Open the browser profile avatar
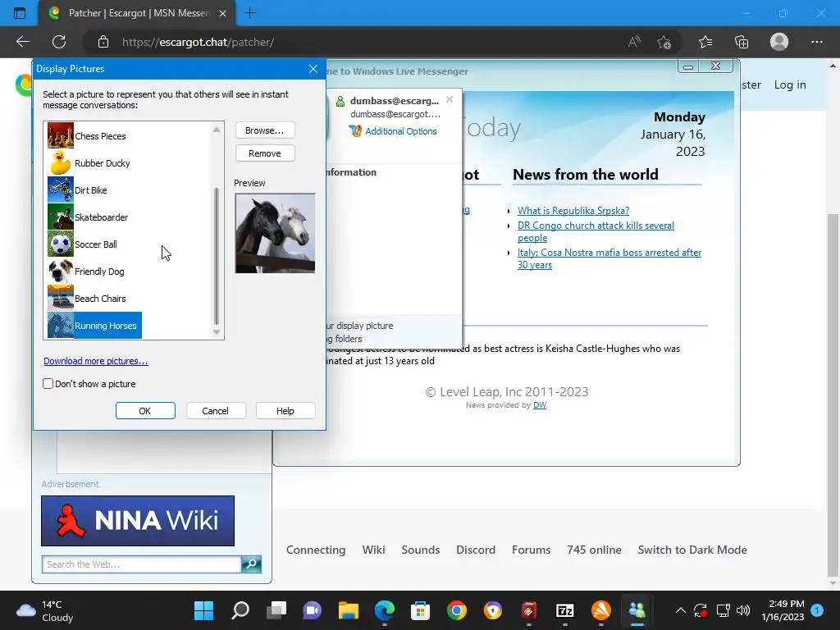The height and width of the screenshot is (630, 840). pyautogui.click(x=779, y=42)
